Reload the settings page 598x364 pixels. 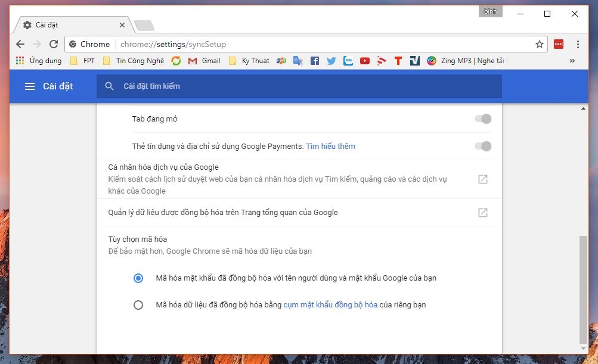(x=54, y=44)
